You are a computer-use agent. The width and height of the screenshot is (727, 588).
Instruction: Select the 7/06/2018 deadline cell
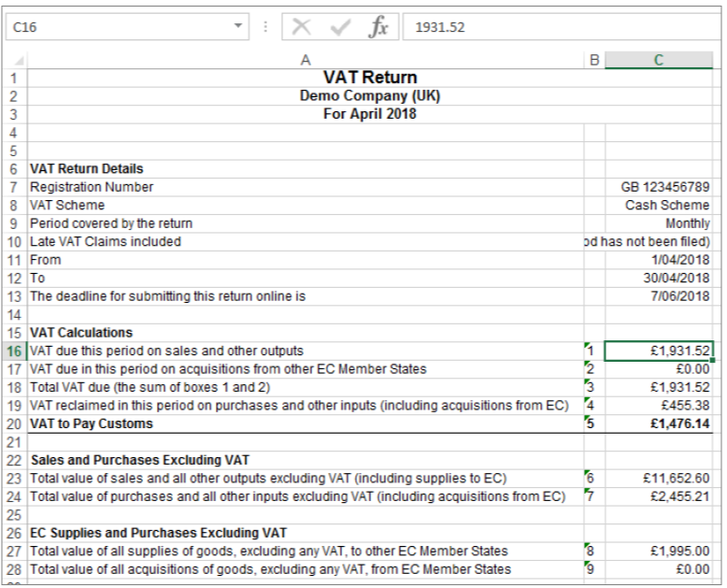click(659, 296)
